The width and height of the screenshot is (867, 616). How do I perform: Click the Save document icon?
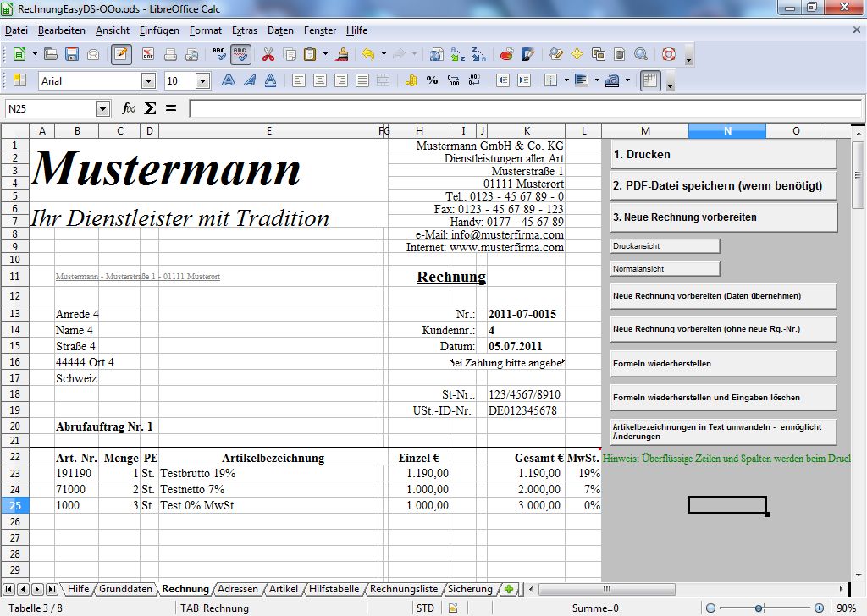point(72,54)
